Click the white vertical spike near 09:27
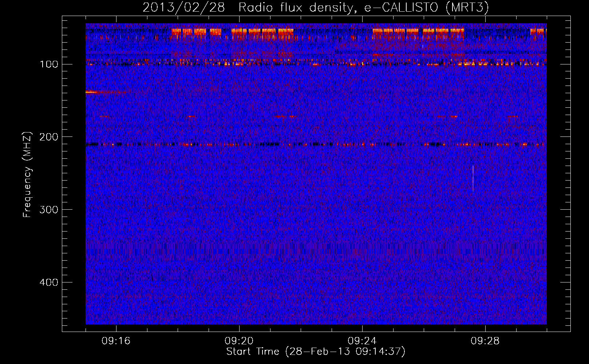 pos(473,178)
